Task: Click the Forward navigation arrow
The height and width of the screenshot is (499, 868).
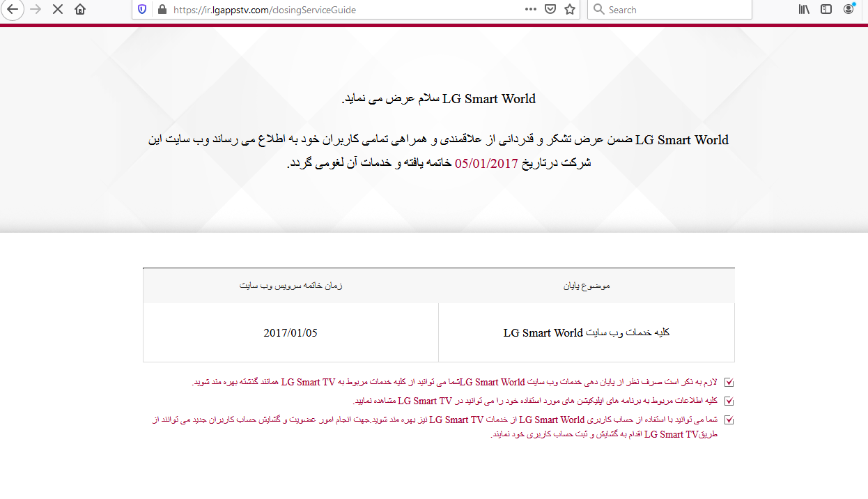Action: click(36, 9)
